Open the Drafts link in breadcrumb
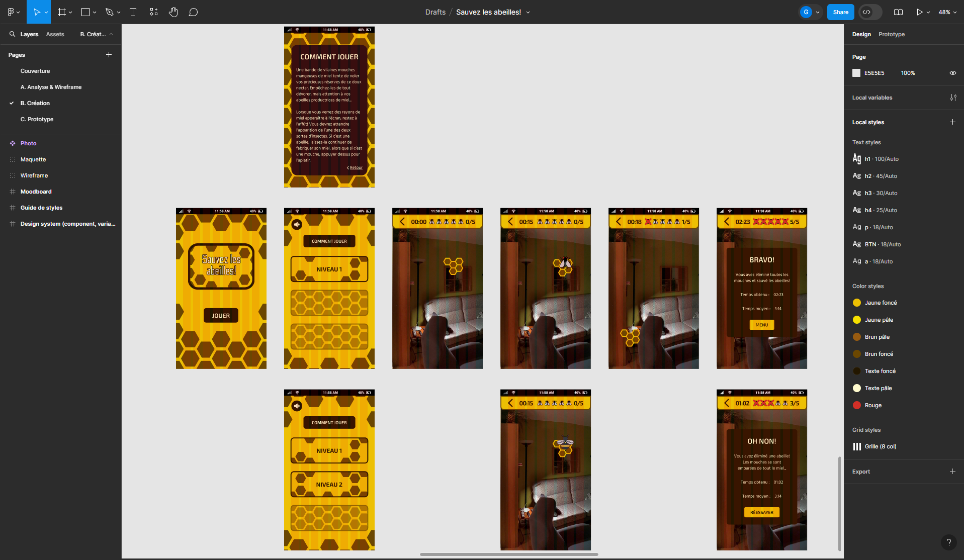The height and width of the screenshot is (560, 964). click(435, 12)
